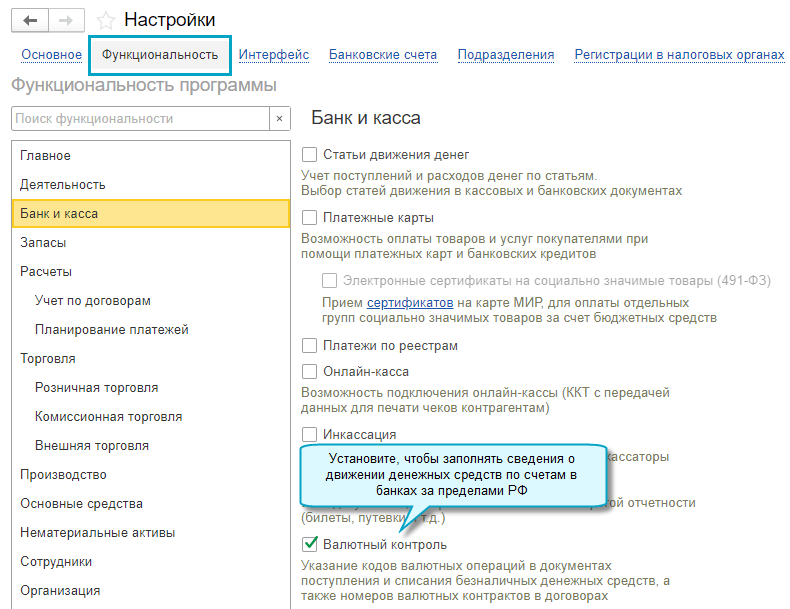This screenshot has width=790, height=609.
Task: Add Настройки to favorites with the star
Action: (x=106, y=21)
